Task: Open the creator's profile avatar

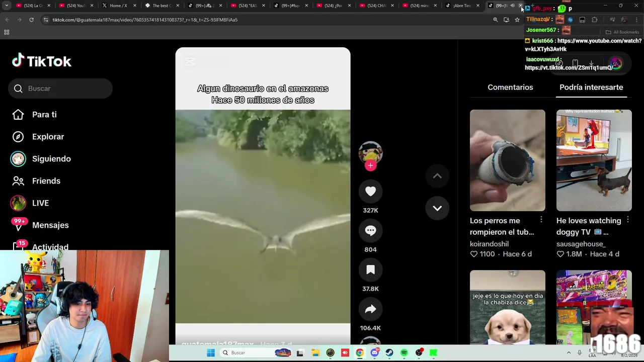Action: pos(370,153)
